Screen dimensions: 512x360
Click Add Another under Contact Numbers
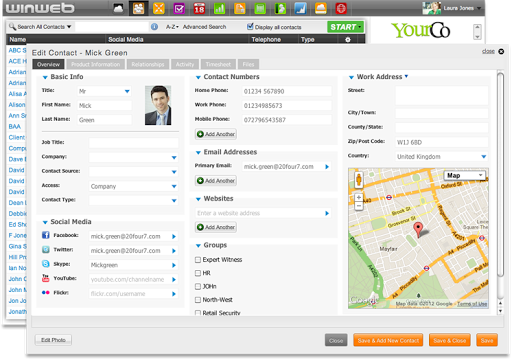click(x=216, y=134)
